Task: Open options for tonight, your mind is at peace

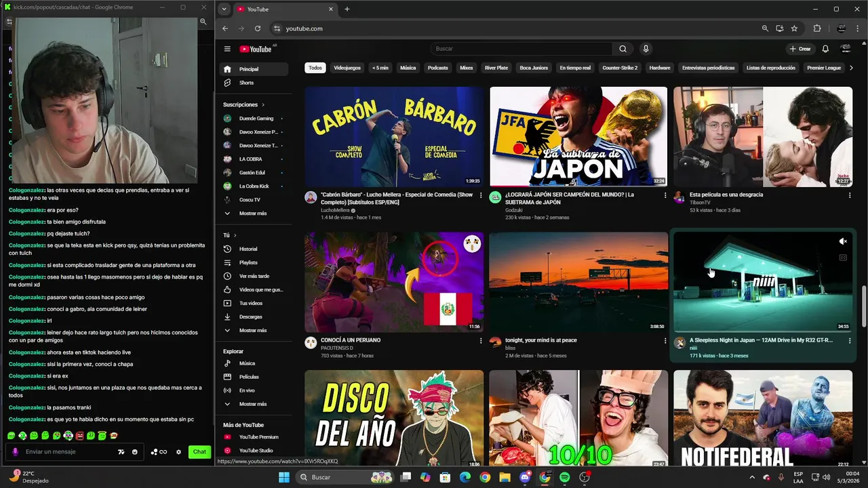Action: [665, 341]
